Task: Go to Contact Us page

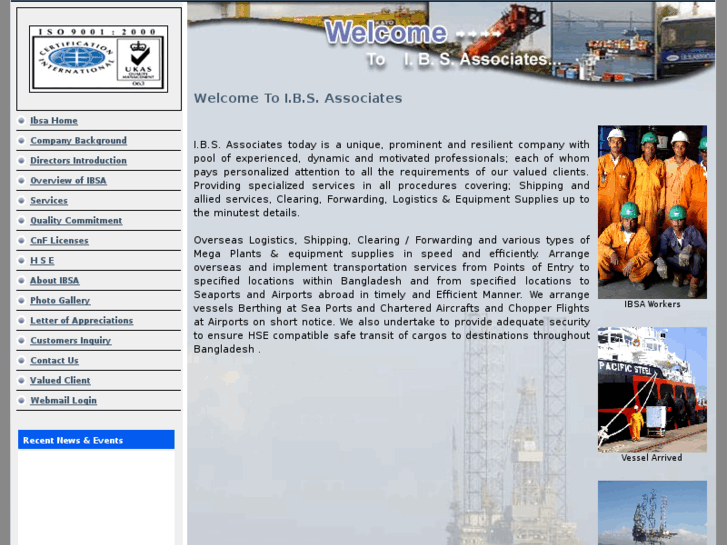Action: [54, 360]
